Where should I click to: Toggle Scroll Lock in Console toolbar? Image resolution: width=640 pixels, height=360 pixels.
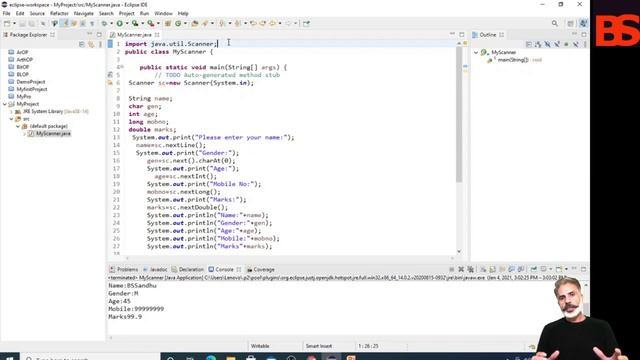(x=492, y=269)
